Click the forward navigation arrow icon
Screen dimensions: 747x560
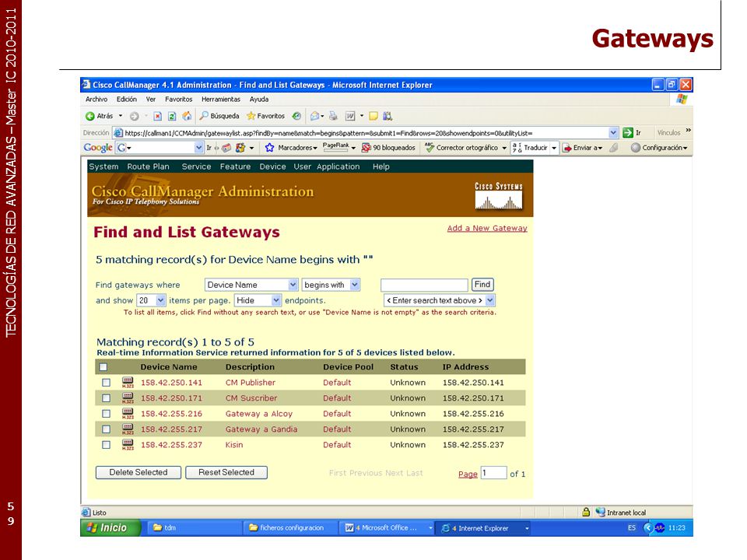[x=135, y=116]
